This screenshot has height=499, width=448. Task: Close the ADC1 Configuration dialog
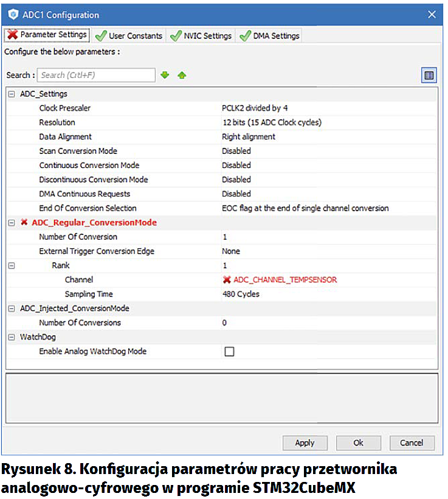click(x=432, y=15)
